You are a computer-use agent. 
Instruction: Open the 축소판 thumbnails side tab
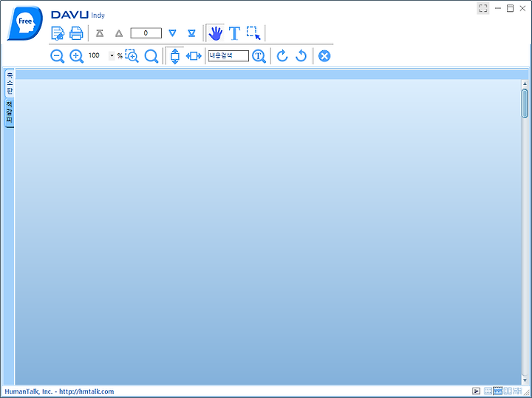tap(10, 83)
